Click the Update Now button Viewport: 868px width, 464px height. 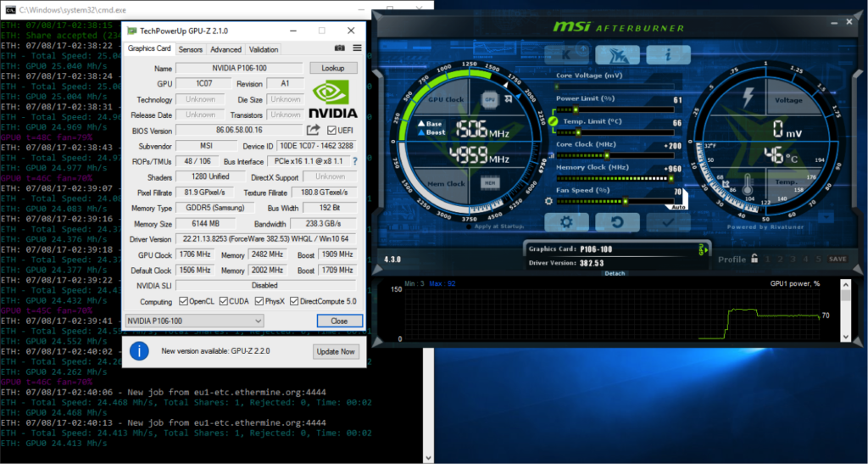point(336,351)
